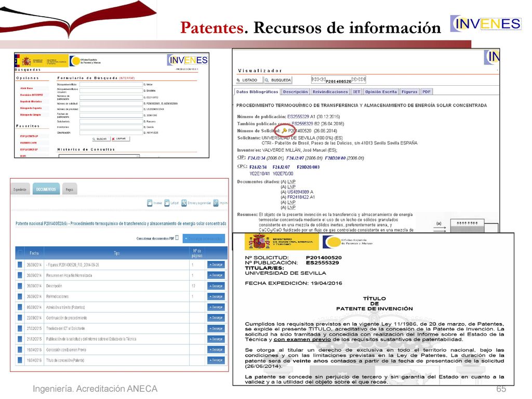Open Búsqueda Simple option in sidebar

[x=31, y=115]
